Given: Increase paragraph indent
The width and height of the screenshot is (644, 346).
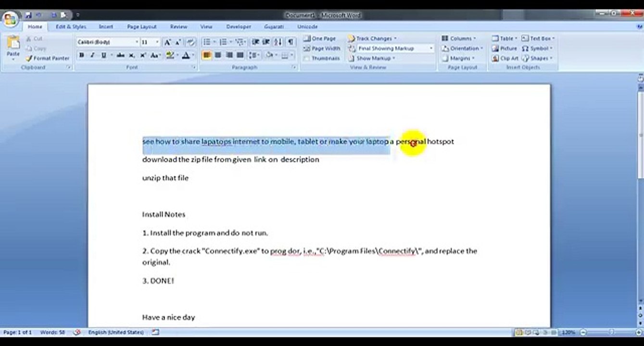Looking at the screenshot, I should [266, 42].
